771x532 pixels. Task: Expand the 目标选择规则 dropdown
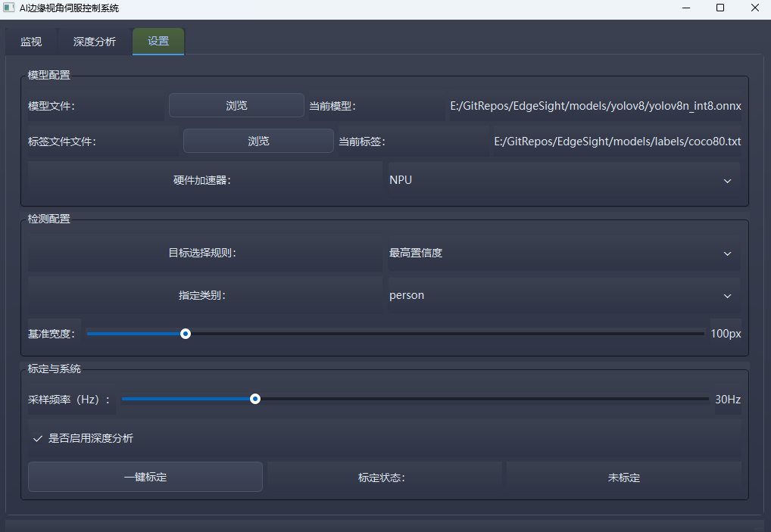560,252
